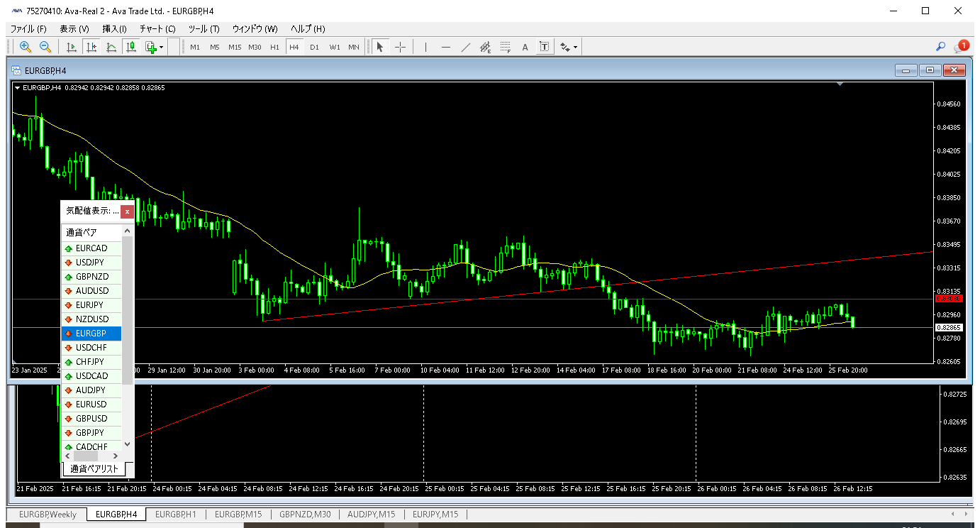The height and width of the screenshot is (528, 980).
Task: Select the H4 timeframe button
Action: pos(294,48)
